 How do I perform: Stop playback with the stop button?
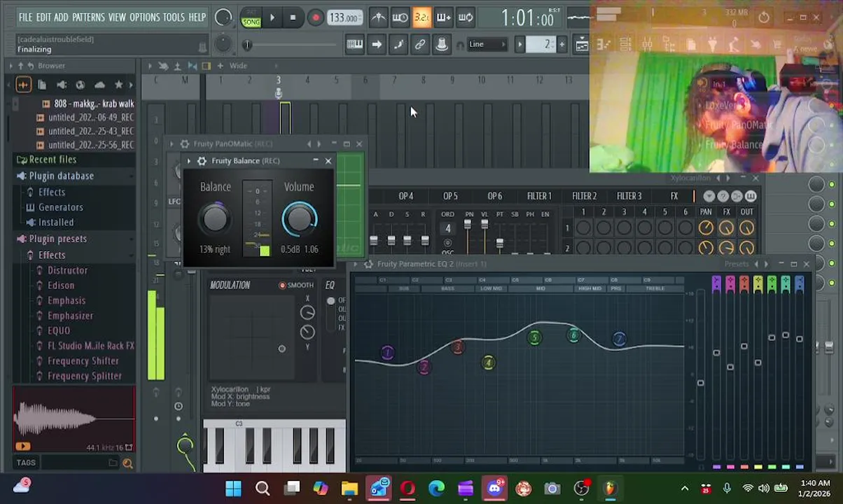point(293,17)
